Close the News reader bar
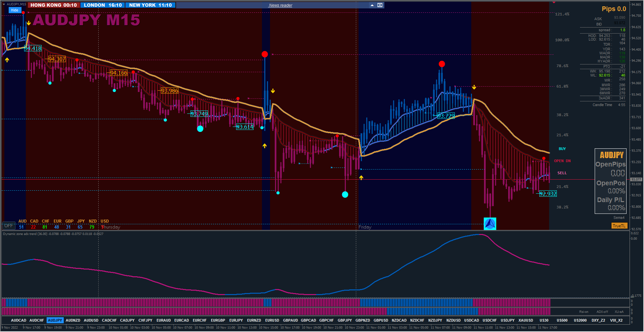644x332 pixels. tap(380, 5)
